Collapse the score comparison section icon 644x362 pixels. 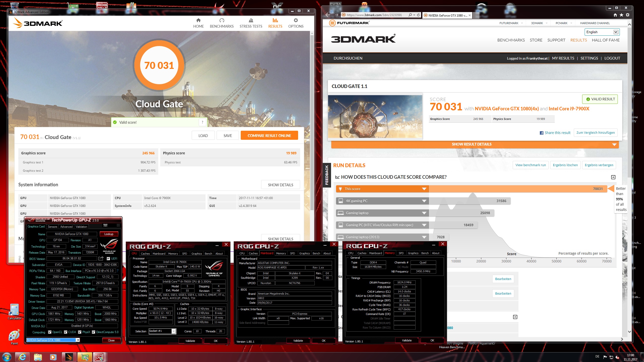pyautogui.click(x=613, y=177)
